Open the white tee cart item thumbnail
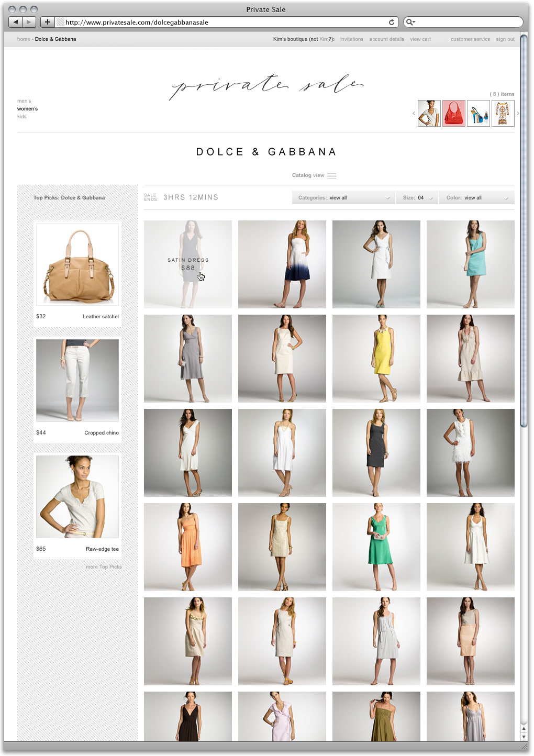Viewport: 534px width, 756px height. click(429, 113)
